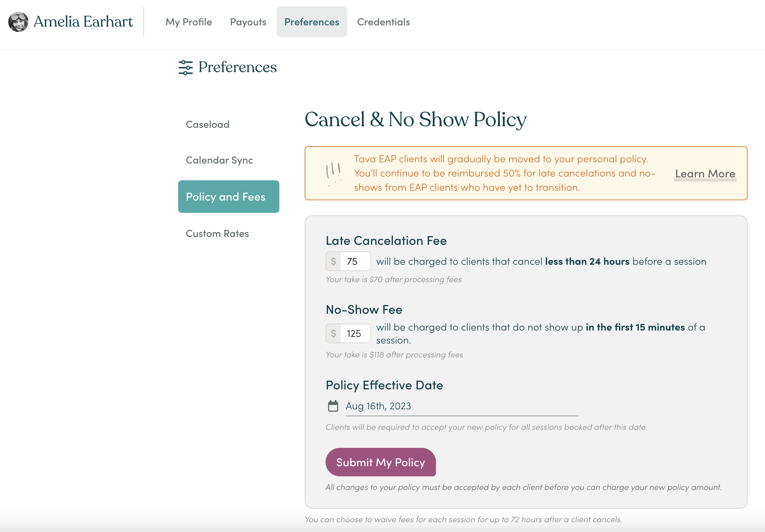Click the Aug 16th, 2023 date field
Screen dimensions: 765x532
[378, 406]
